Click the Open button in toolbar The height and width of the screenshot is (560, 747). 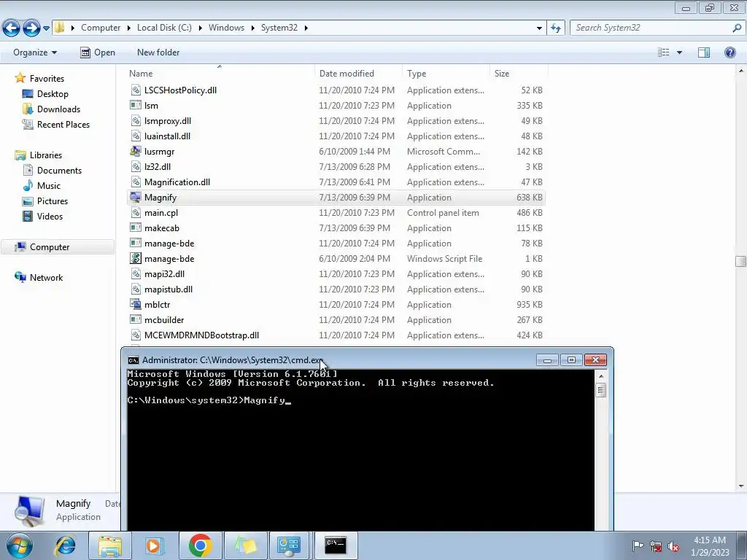tap(98, 52)
